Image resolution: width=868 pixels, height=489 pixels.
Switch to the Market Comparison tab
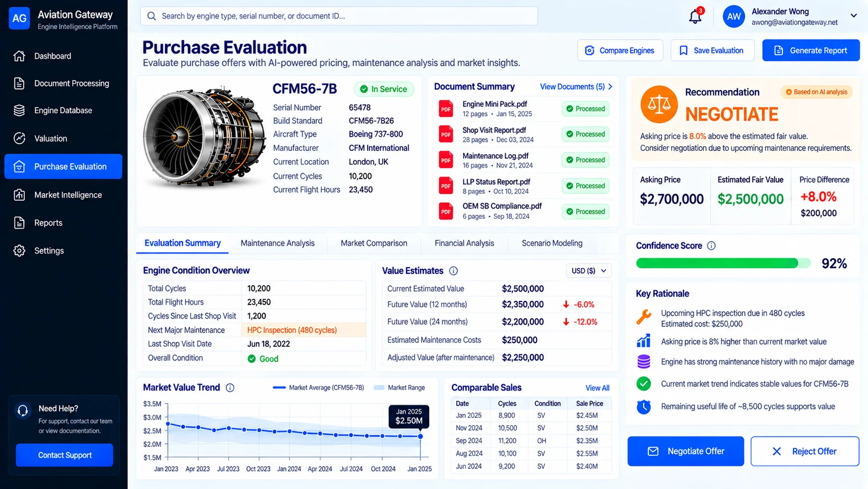[x=374, y=243]
